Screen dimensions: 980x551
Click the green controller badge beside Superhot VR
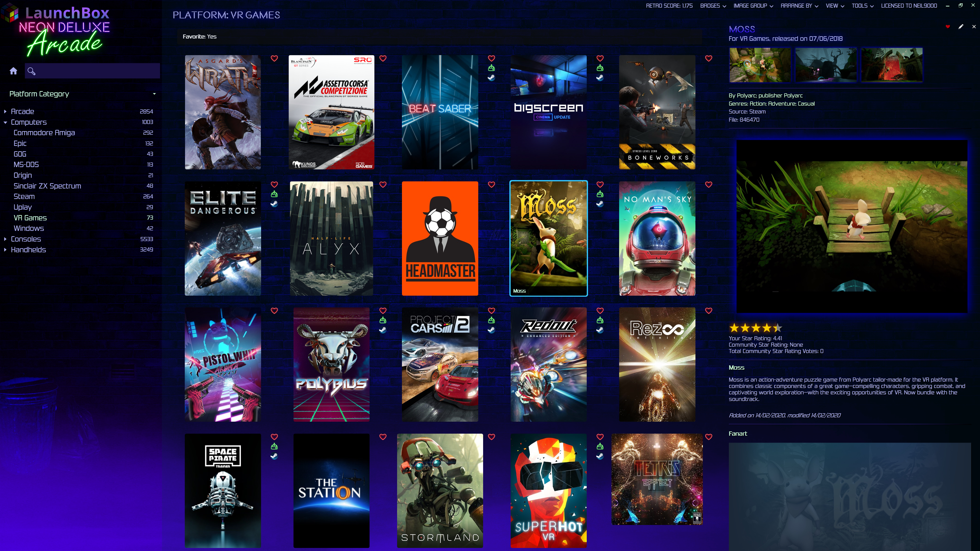600,446
